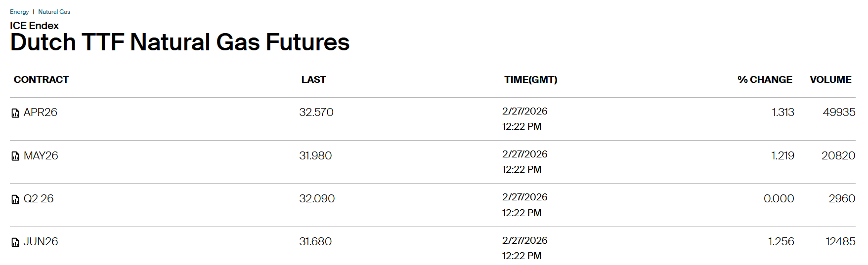This screenshot has height=265, width=868.
Task: Click the chart icon beside Q2 26
Action: pos(15,199)
